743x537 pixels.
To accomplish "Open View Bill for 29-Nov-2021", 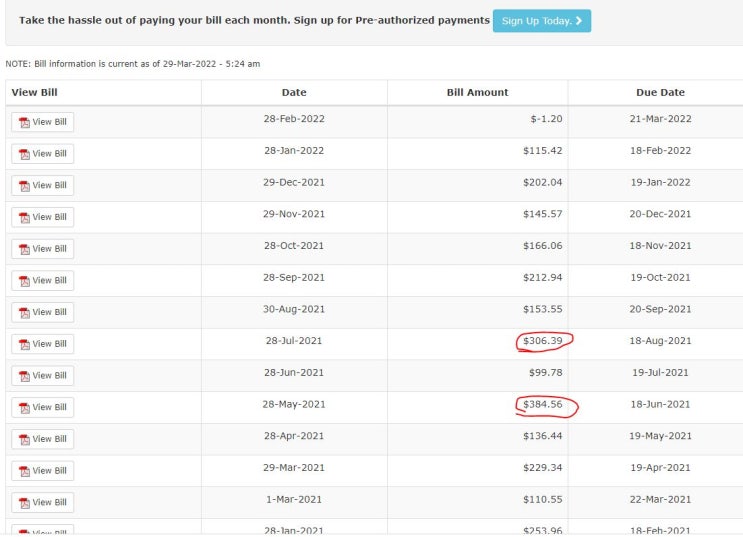I will (x=43, y=218).
